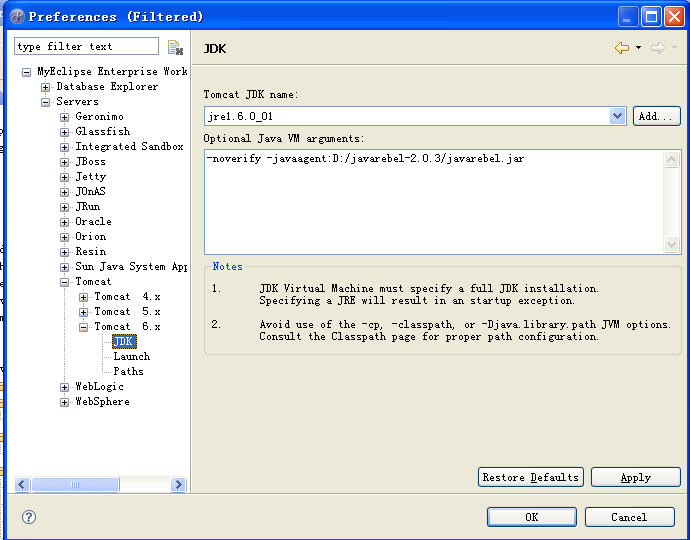Open the help question mark icon

pos(29,517)
